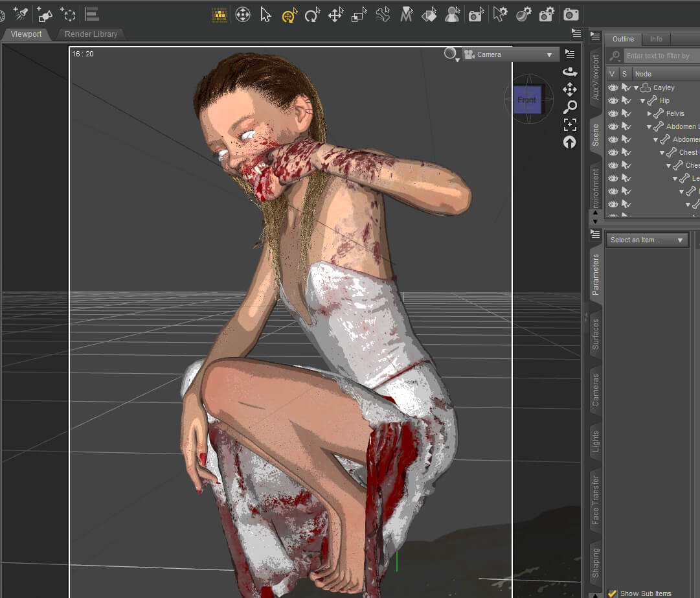Click the viewport Reset view up-arrow icon
The width and height of the screenshot is (700, 598).
click(570, 143)
